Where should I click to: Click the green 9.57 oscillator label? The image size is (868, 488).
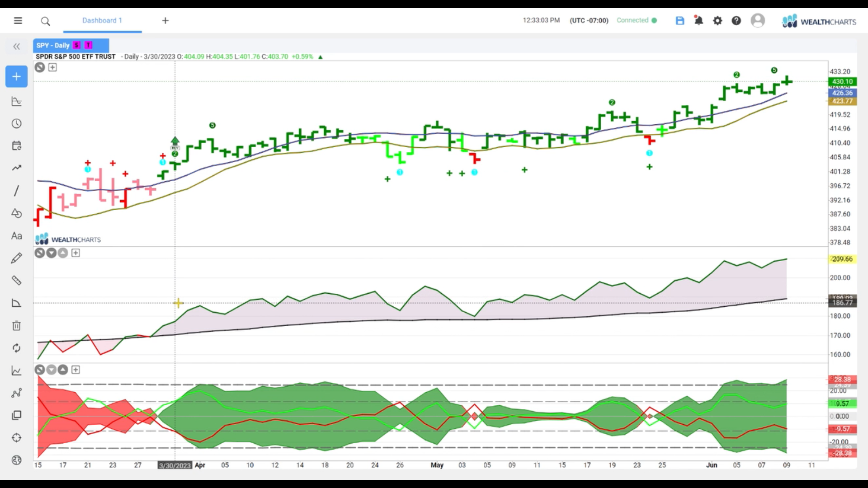tap(842, 404)
